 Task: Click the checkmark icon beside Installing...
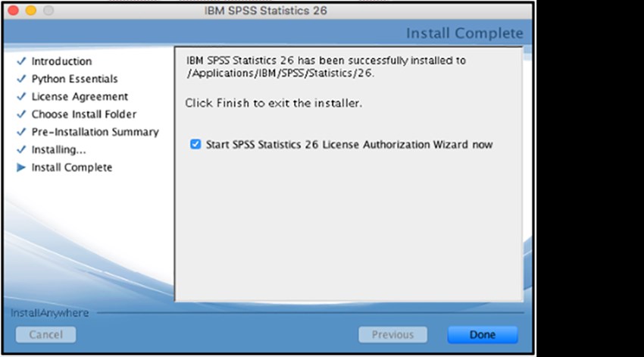pos(21,149)
